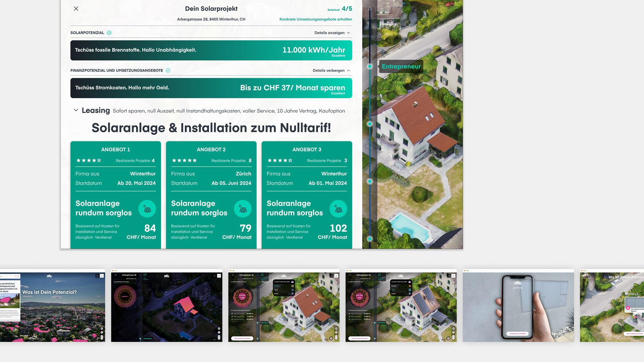Click the Finanzpotenzial green checkmark icon
The height and width of the screenshot is (362, 644).
[x=168, y=71]
